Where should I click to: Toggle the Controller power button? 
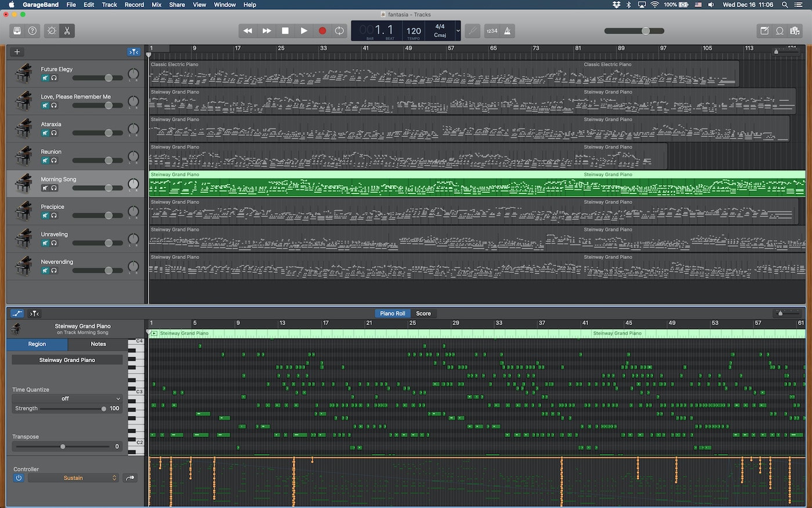(19, 478)
